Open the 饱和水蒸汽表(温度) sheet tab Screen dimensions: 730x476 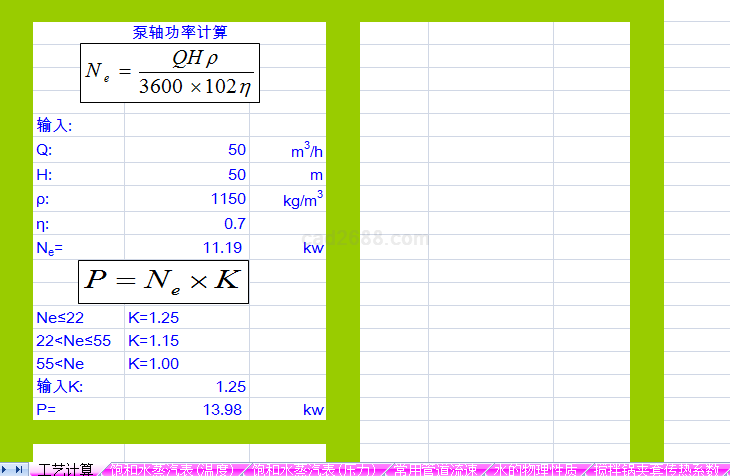(x=177, y=469)
